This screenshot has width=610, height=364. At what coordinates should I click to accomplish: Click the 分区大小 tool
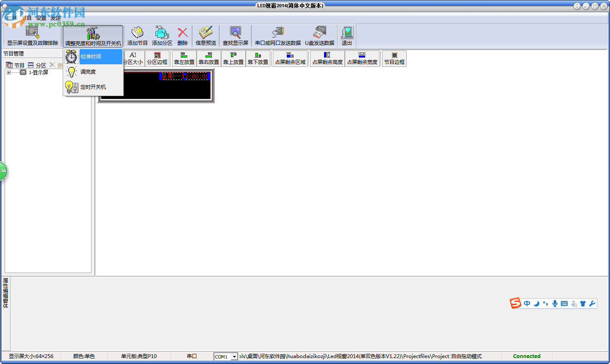coord(133,58)
